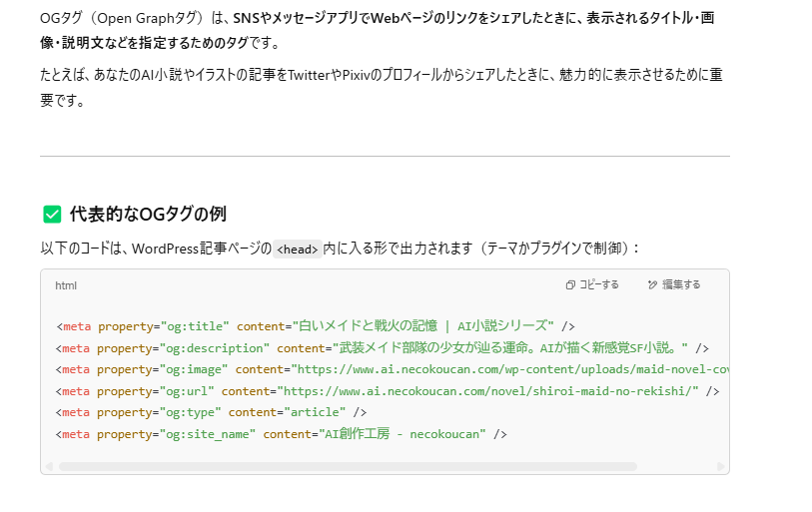
Task: Click the og:url shiroi-maid-no-rekishi URL
Action: pyautogui.click(x=487, y=391)
